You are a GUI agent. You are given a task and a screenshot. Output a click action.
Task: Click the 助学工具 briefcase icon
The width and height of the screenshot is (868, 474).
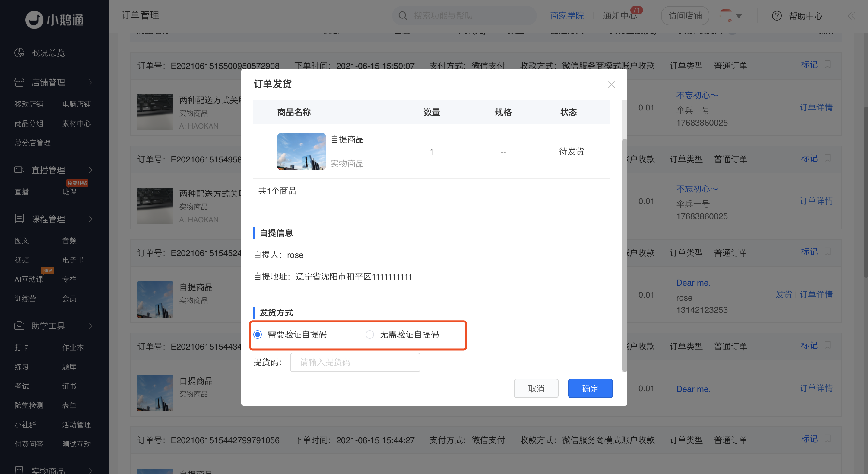pos(19,325)
